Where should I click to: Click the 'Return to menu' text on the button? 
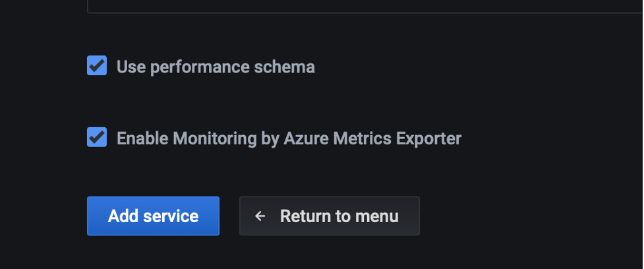[339, 216]
